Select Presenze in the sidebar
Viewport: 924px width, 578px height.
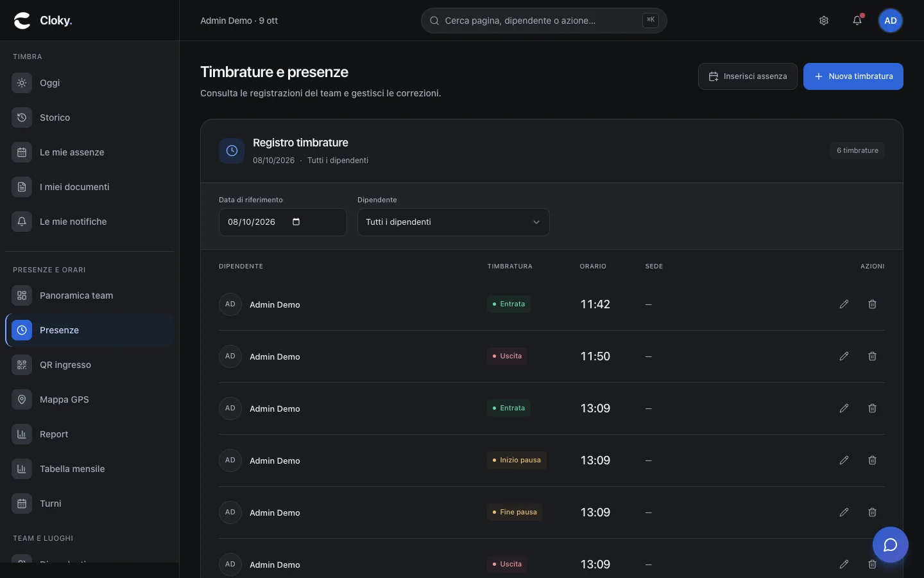(89, 330)
